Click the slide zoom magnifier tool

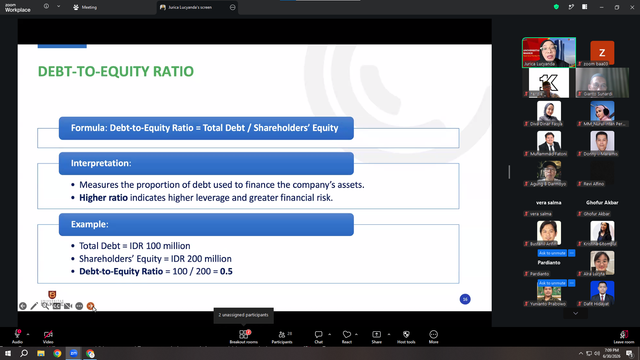45,306
